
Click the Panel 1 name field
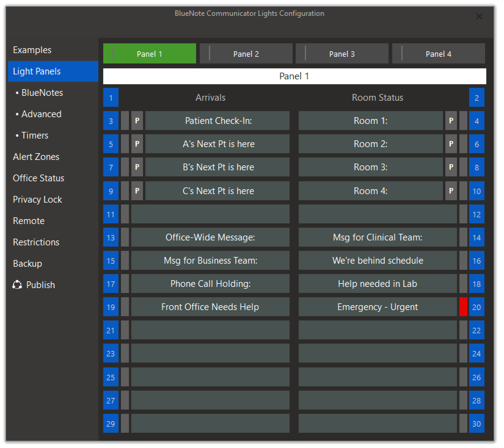point(294,76)
